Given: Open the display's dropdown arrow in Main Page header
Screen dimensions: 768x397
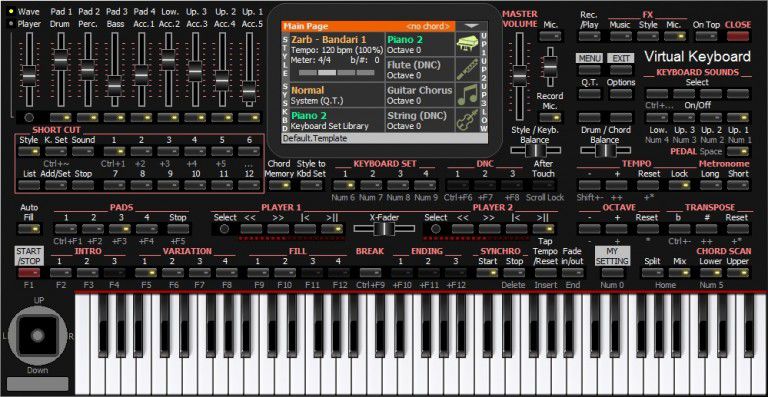Looking at the screenshot, I should [x=472, y=26].
